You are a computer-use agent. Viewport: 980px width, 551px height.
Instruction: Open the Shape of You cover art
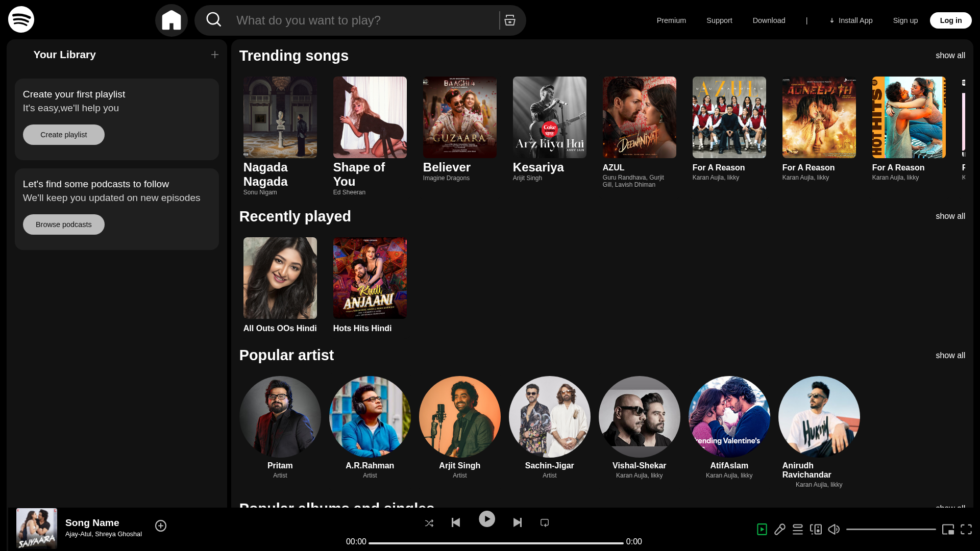[x=370, y=117]
